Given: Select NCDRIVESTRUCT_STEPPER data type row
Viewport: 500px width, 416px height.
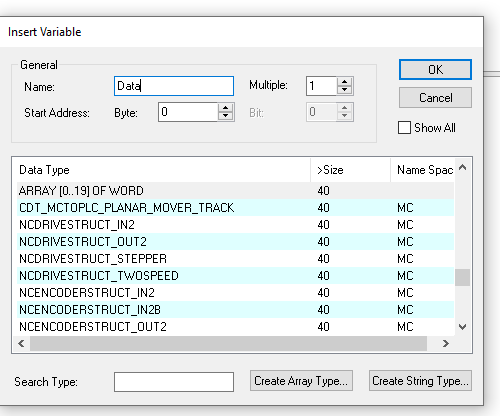Looking at the screenshot, I should (235, 259).
